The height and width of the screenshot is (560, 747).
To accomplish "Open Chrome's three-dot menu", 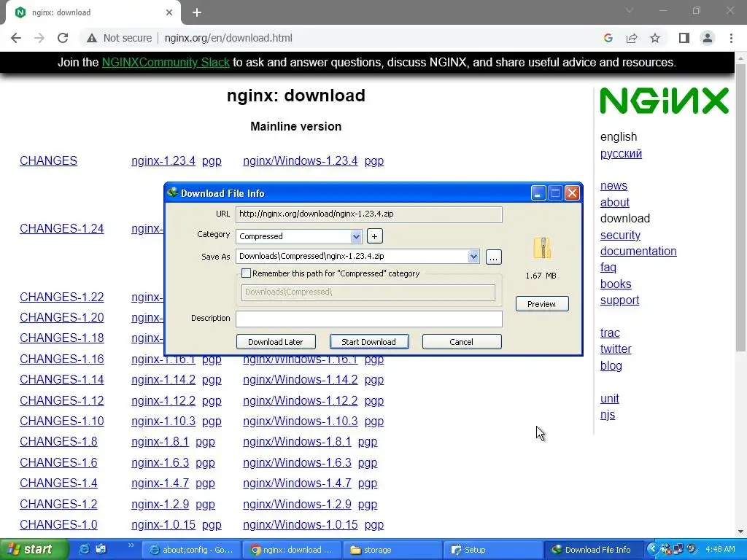I will (731, 38).
